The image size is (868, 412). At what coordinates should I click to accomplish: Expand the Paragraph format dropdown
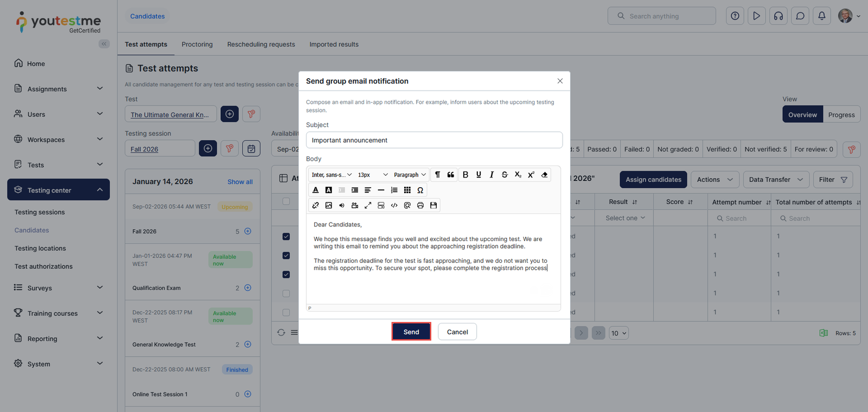pyautogui.click(x=410, y=175)
